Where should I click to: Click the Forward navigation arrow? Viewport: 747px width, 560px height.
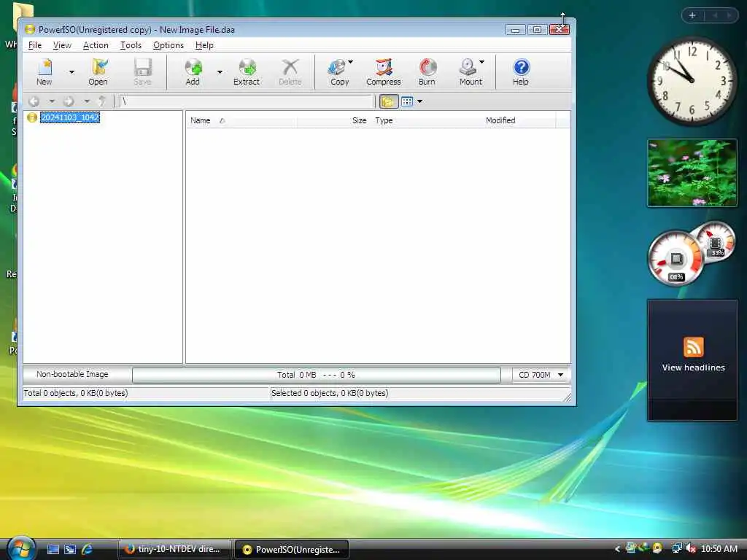click(69, 101)
